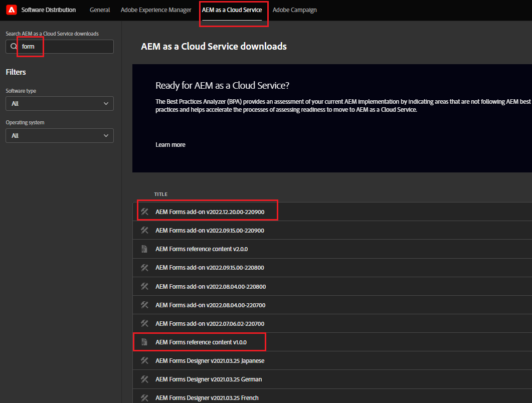This screenshot has height=403, width=532.
Task: Click the search magnifier icon
Action: pos(13,46)
